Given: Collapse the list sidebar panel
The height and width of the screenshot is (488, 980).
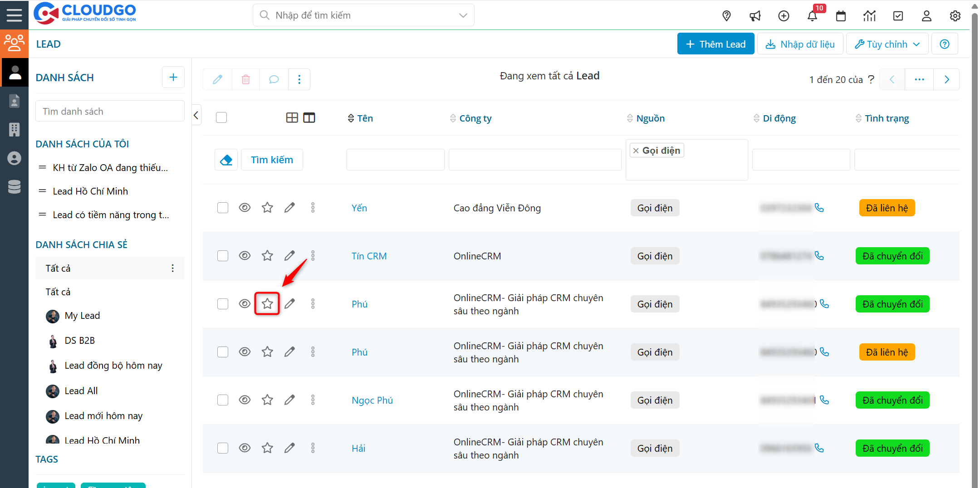Looking at the screenshot, I should 196,115.
